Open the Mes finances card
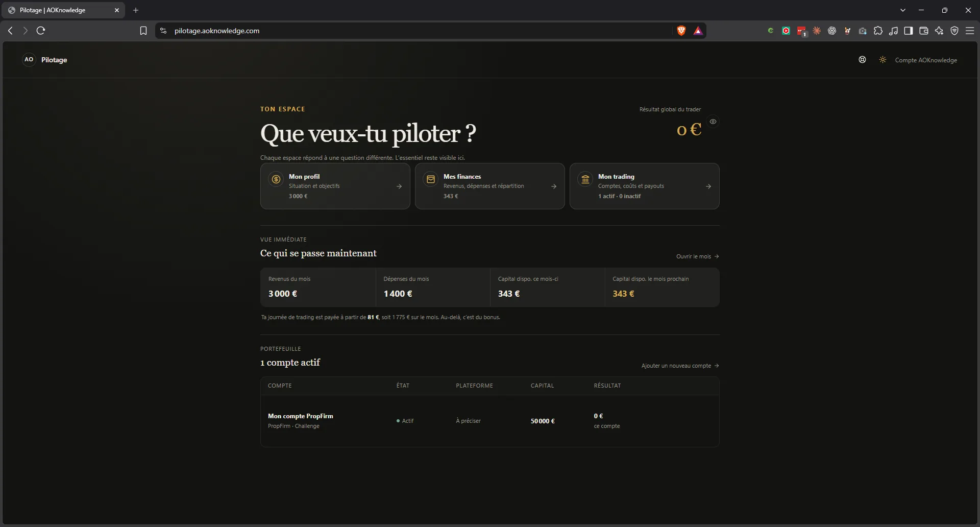The width and height of the screenshot is (980, 527). coord(490,186)
